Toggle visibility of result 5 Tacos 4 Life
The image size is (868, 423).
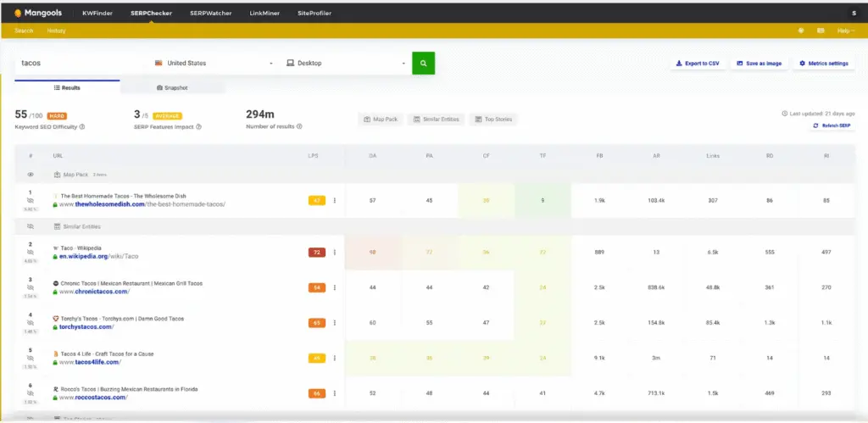point(31,359)
